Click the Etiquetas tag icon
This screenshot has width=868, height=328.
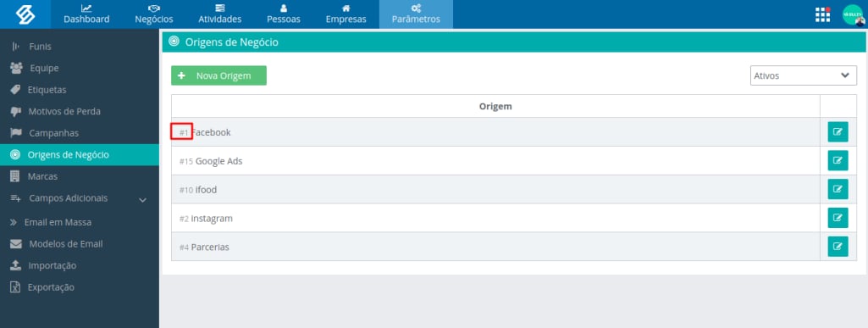coord(16,90)
